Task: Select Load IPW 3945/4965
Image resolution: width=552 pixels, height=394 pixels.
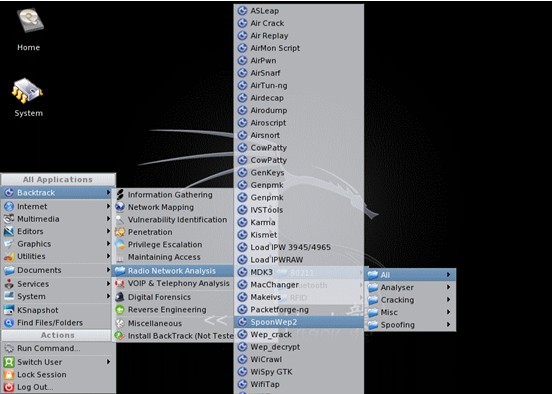Action: pos(299,247)
